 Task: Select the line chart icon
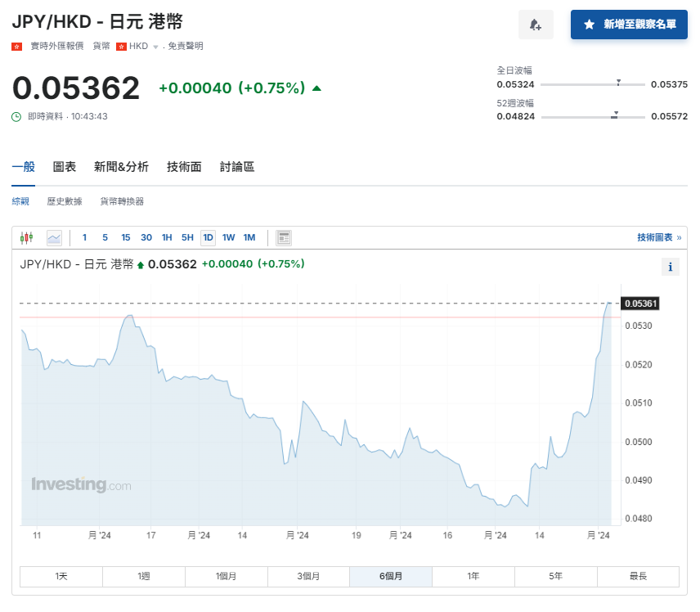56,237
